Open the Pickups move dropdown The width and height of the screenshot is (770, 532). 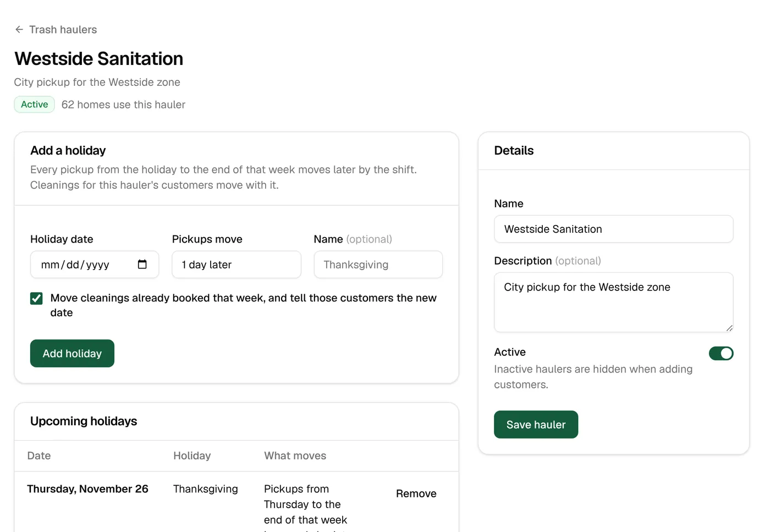[237, 265]
